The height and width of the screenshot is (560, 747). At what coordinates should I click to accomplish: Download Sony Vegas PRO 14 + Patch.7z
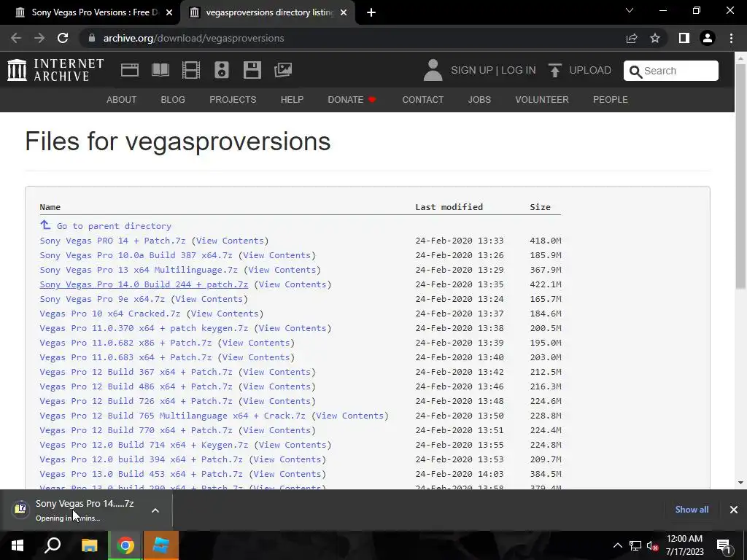(x=112, y=241)
